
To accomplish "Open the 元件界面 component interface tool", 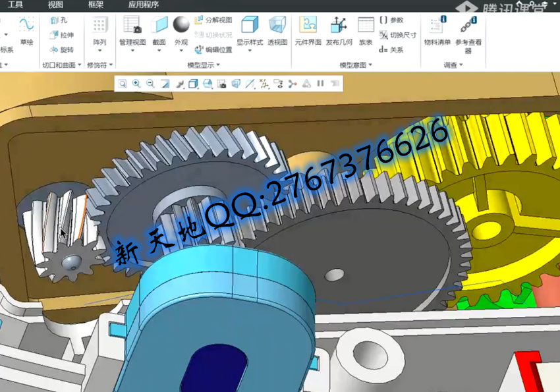I will coord(308,27).
